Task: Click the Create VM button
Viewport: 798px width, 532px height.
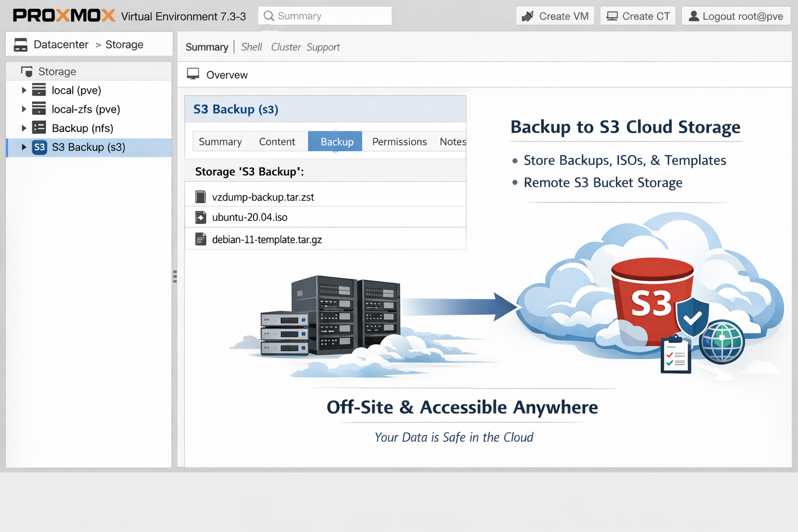Action: (x=554, y=16)
